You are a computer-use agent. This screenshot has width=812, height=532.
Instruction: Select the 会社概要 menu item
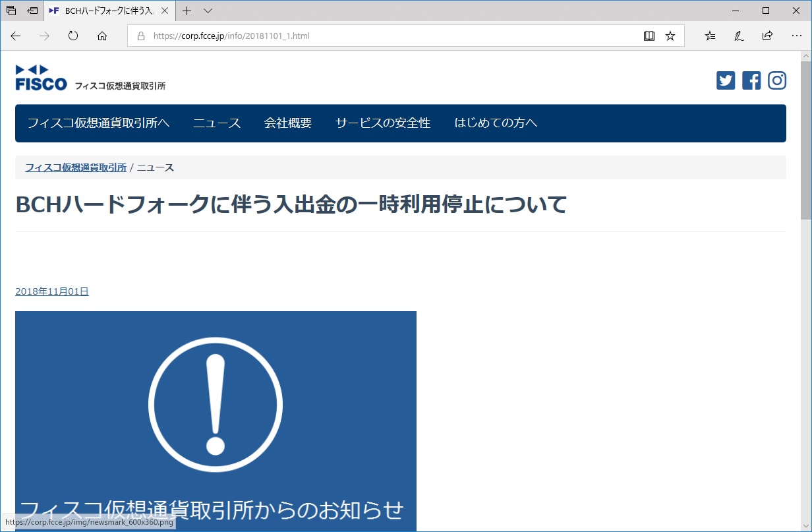coord(289,123)
